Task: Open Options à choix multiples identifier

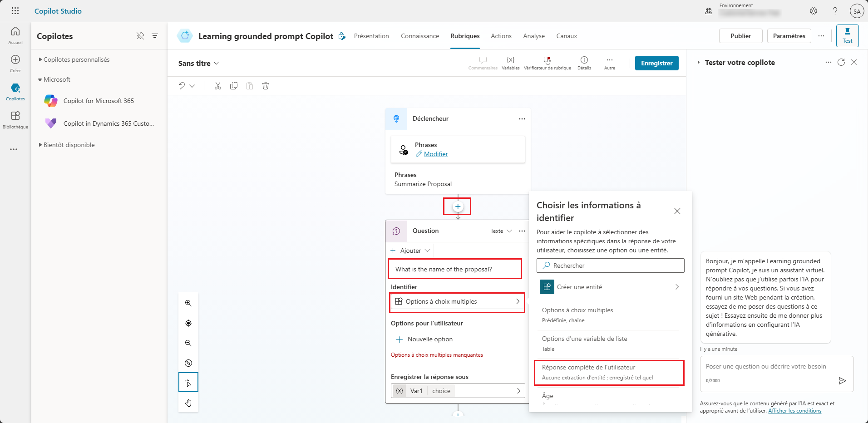Action: (x=458, y=302)
